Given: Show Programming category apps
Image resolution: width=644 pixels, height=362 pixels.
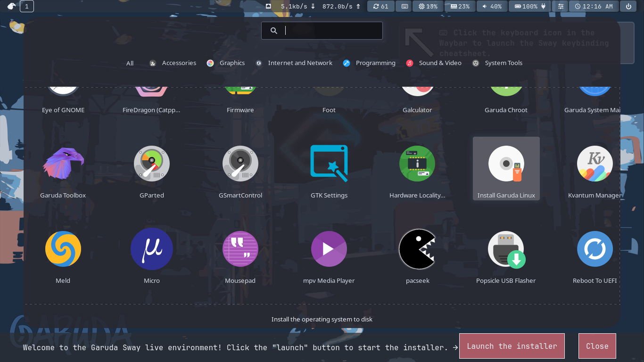Looking at the screenshot, I should (x=370, y=63).
